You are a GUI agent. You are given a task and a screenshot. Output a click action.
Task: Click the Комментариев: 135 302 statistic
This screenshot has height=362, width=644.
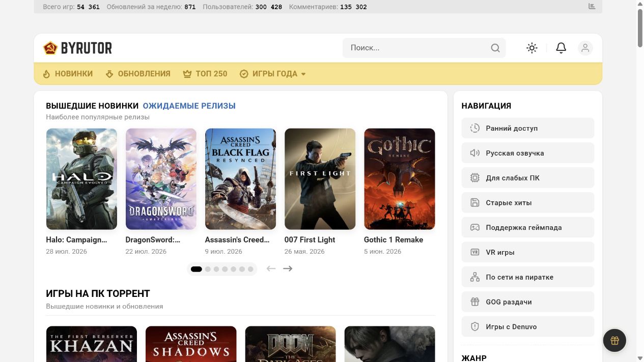point(328,7)
